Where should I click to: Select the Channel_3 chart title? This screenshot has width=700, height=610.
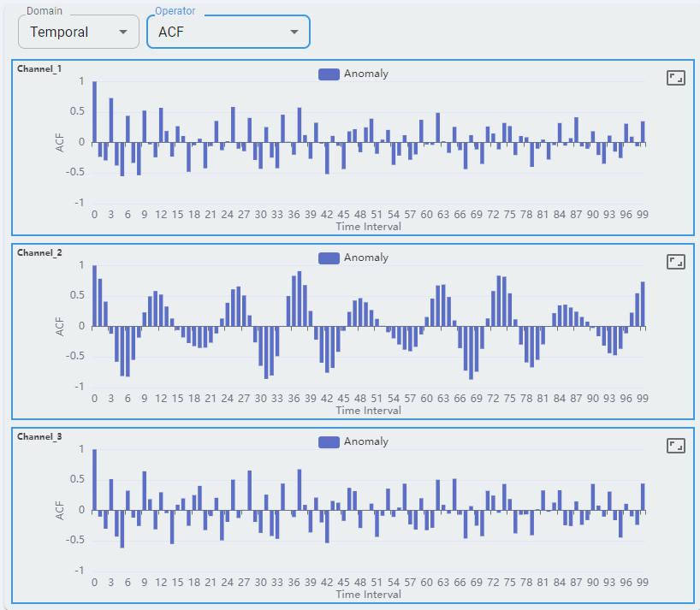tap(39, 436)
